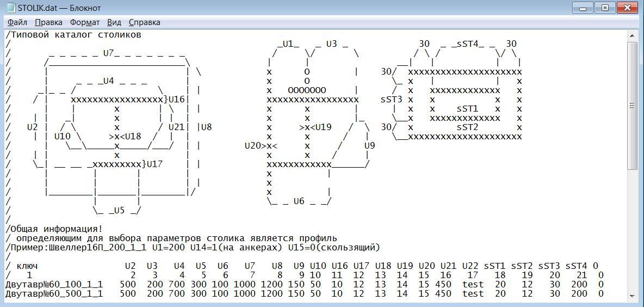This screenshot has height=307, width=644.
Task: Open the Файл menu
Action: (x=17, y=22)
